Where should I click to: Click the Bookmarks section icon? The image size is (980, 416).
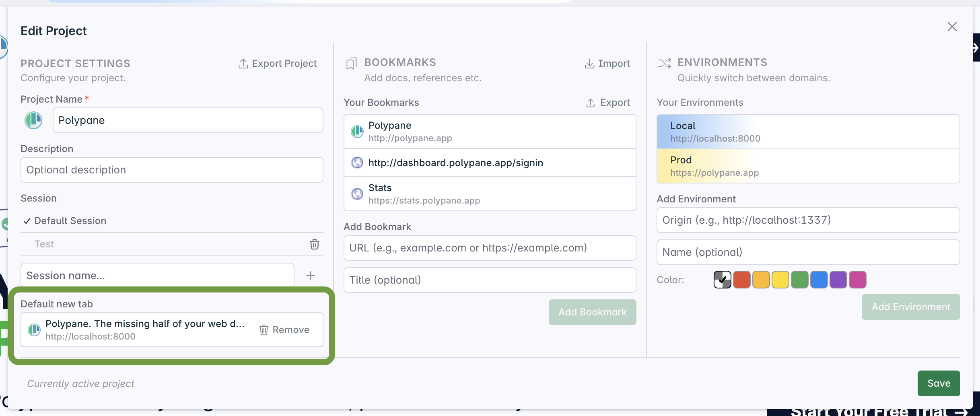(351, 64)
